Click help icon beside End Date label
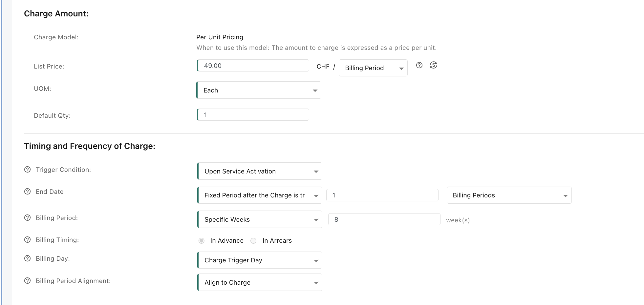This screenshot has width=644, height=305. [x=28, y=192]
